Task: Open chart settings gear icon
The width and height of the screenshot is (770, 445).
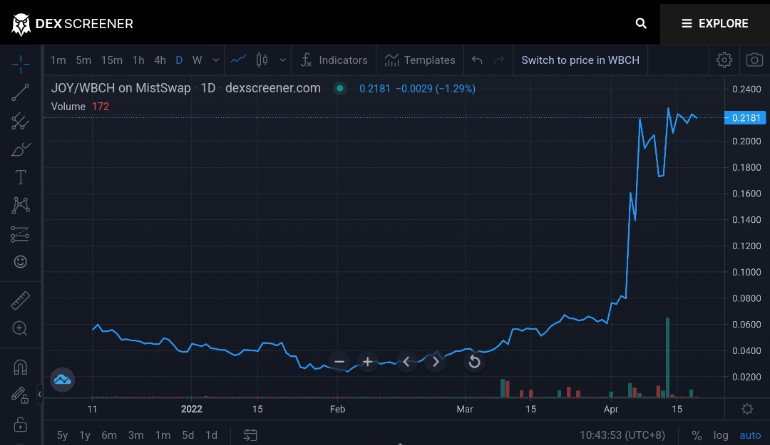Action: point(724,60)
